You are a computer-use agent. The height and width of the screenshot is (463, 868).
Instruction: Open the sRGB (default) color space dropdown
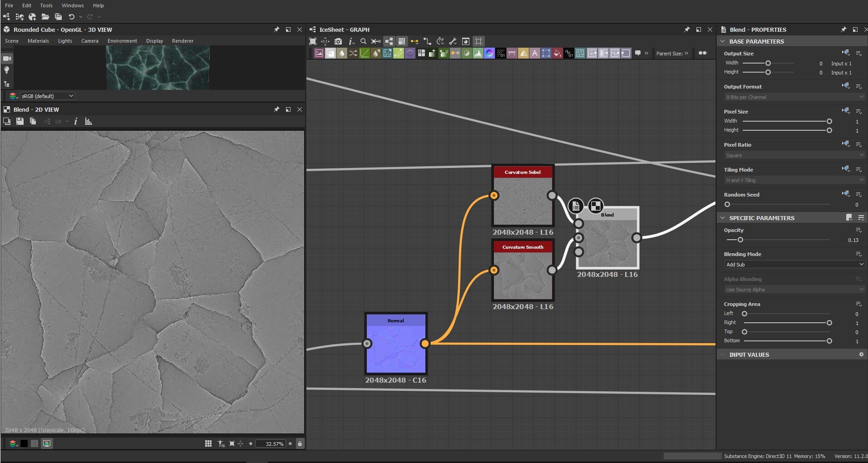point(47,96)
